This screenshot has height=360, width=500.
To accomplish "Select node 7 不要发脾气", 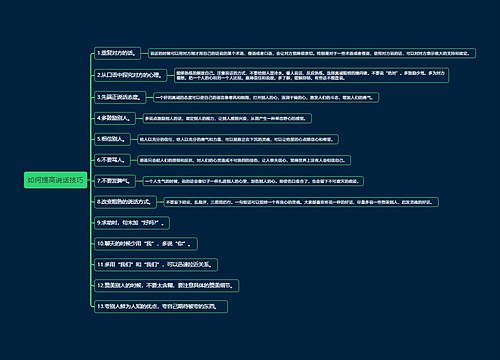I will pyautogui.click(x=115, y=181).
